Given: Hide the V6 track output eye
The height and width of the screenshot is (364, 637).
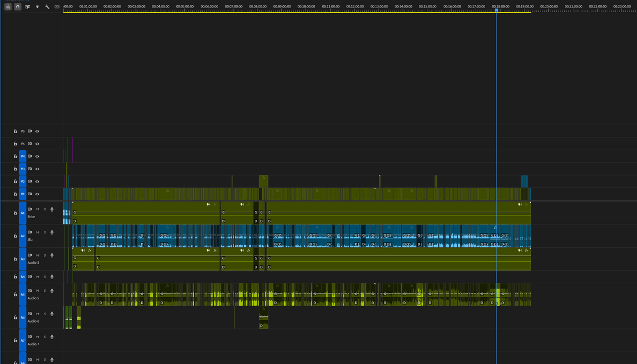Looking at the screenshot, I should pyautogui.click(x=37, y=131).
